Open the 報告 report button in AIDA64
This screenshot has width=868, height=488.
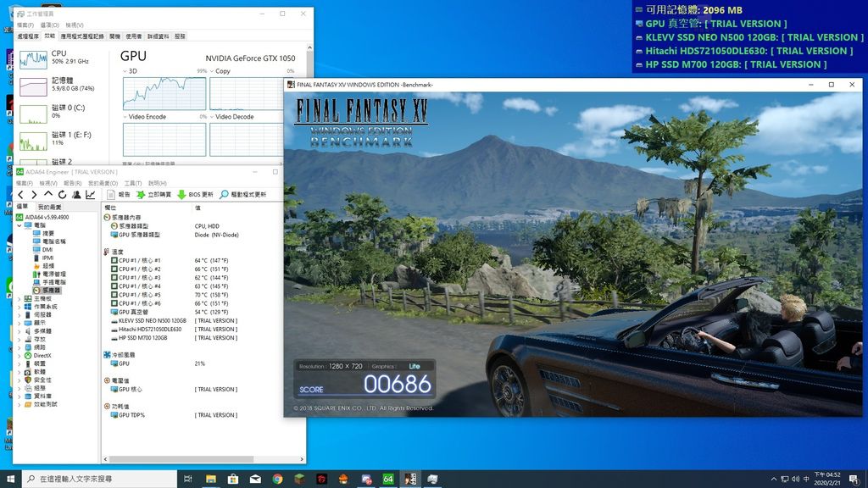[119, 195]
